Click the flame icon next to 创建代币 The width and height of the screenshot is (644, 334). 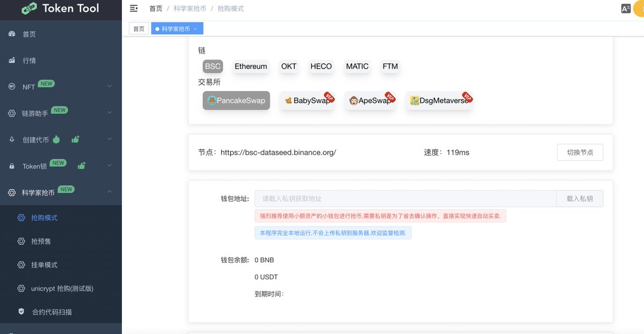click(56, 139)
